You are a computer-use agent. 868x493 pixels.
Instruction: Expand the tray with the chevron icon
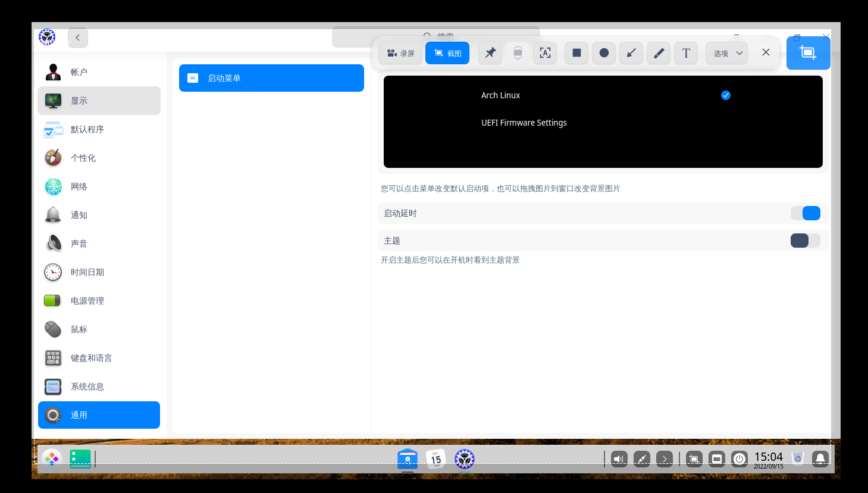pos(665,459)
